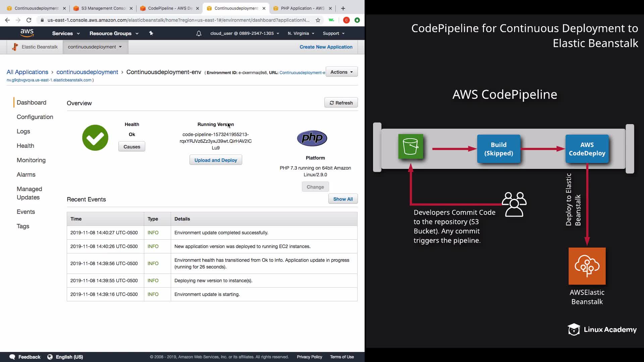
Task: Click the Feedback speech bubble icon
Action: pyautogui.click(x=12, y=357)
